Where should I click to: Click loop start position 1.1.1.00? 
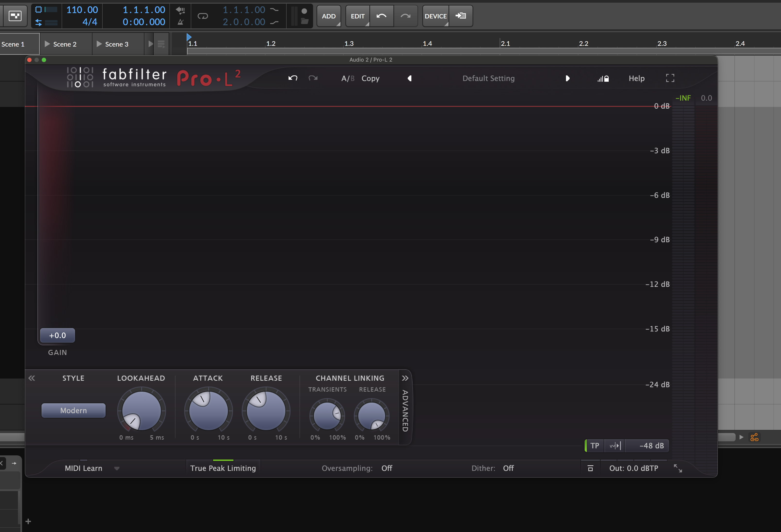244,10
